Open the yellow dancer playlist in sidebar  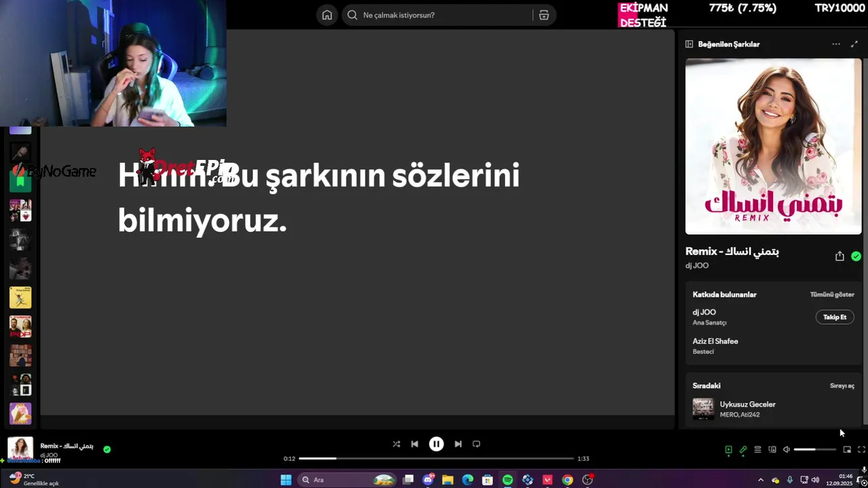(20, 297)
